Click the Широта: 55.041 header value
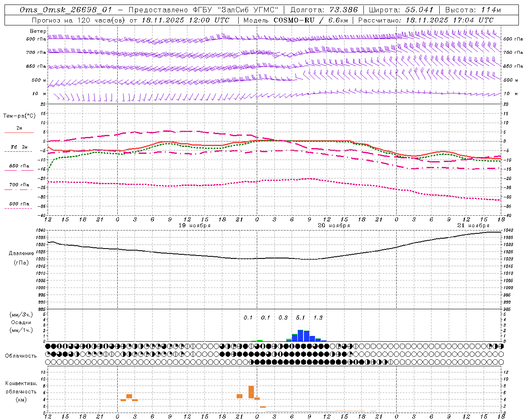Screen dimensions: 525x420 pos(401,10)
